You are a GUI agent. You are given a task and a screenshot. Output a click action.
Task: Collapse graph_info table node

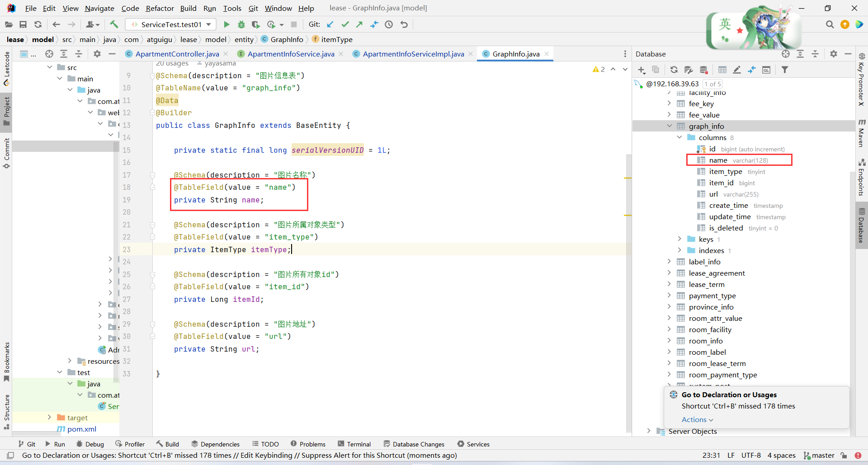click(670, 126)
